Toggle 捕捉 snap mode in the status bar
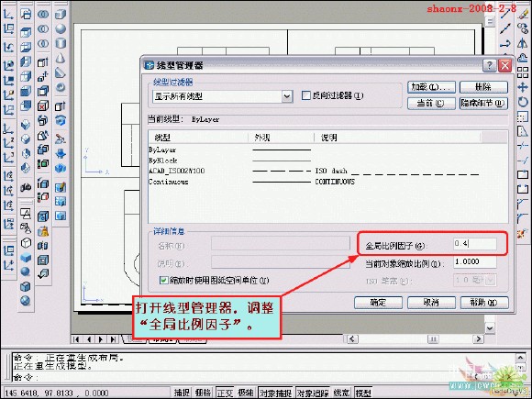This screenshot has width=532, height=399. [x=183, y=393]
